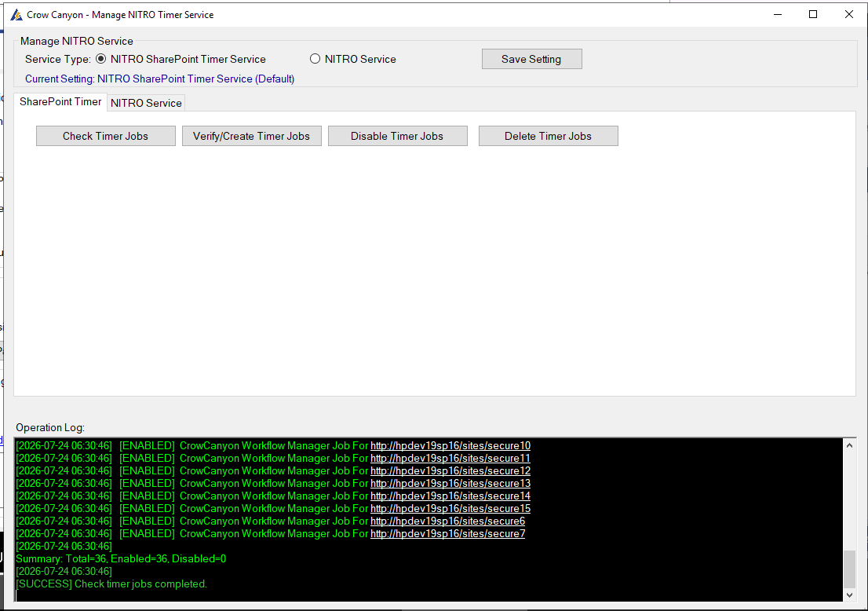Maximize the Manage NITRO Timer Service window
868x611 pixels.
[813, 14]
